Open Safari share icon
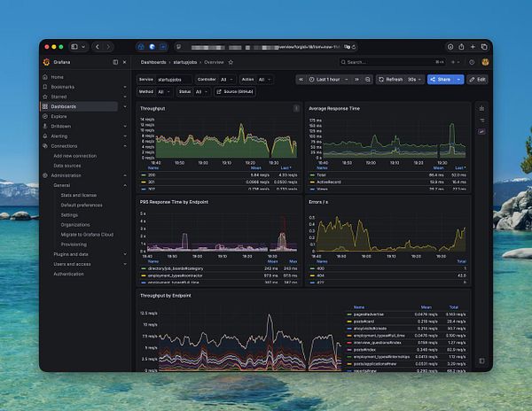Image resolution: width=532 pixels, height=411 pixels. point(461,47)
